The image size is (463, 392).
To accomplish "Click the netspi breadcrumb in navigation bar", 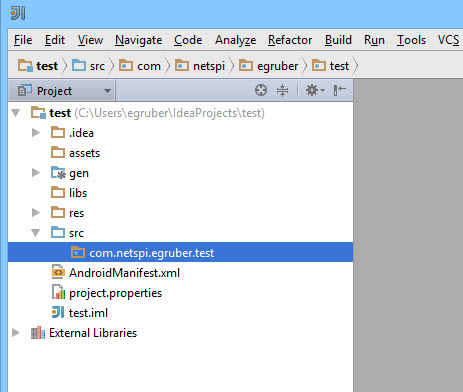I will 200,66.
